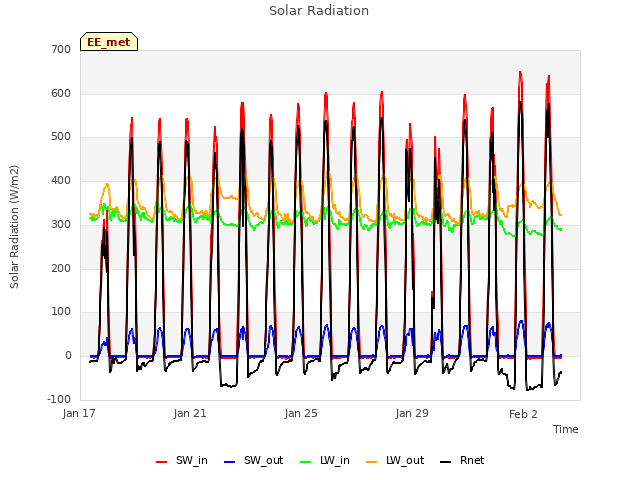Click the 500 y-axis tick label

(x=61, y=137)
